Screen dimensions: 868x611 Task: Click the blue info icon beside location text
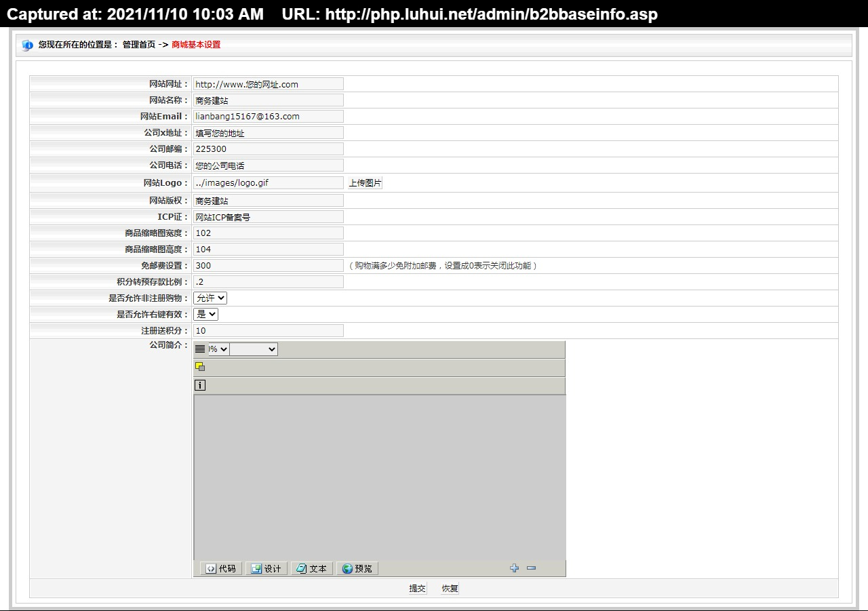(27, 45)
